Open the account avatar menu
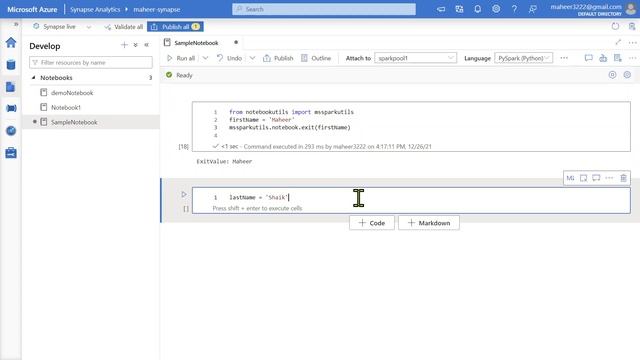This screenshot has width=640, height=360. [630, 9]
